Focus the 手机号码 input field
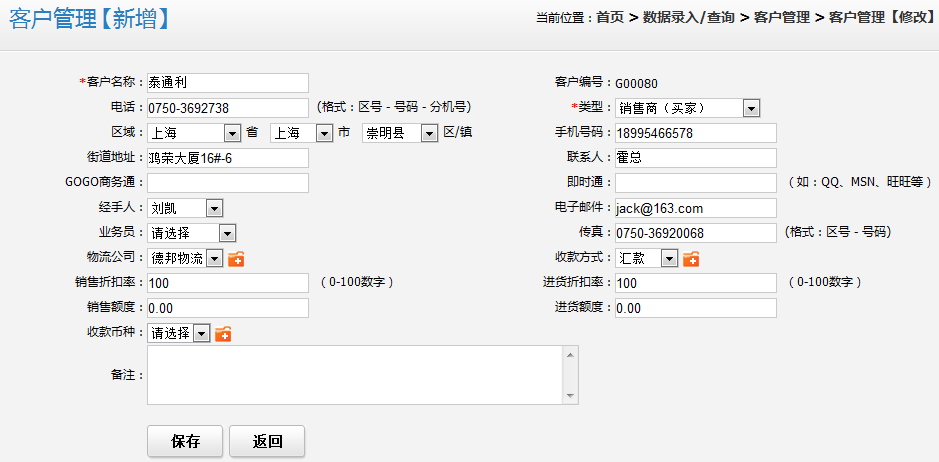The height and width of the screenshot is (462, 939). click(695, 133)
